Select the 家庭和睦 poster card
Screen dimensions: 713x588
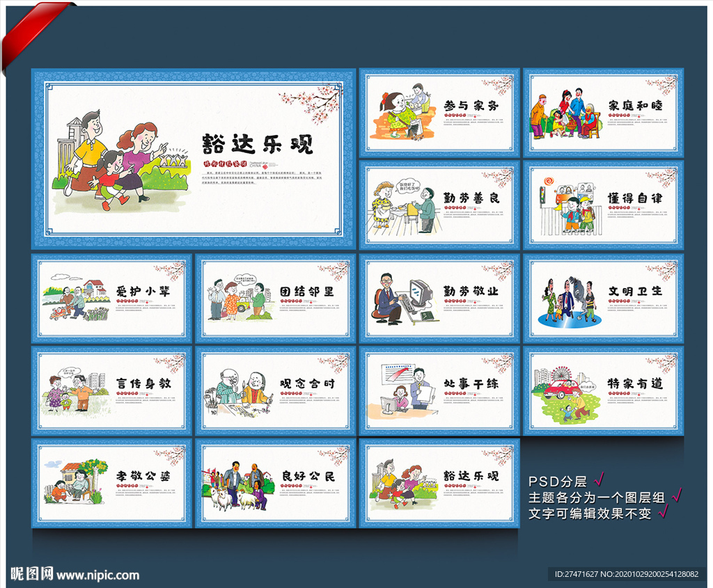click(604, 113)
